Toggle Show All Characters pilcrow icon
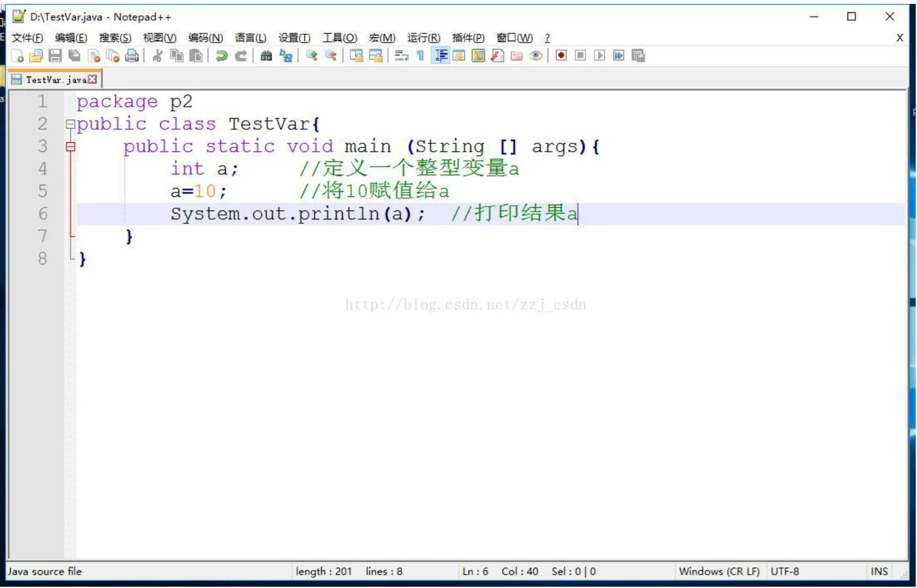917x588 pixels. click(x=421, y=56)
